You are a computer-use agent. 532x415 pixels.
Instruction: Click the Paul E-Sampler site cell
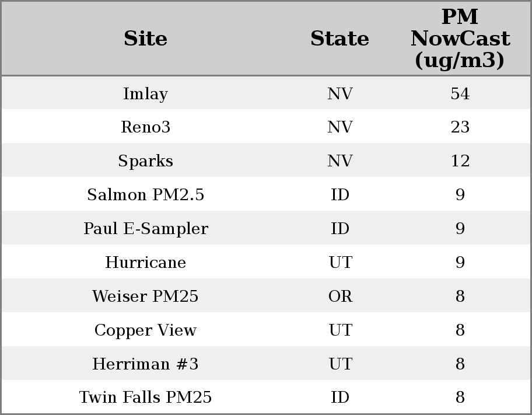pyautogui.click(x=145, y=229)
